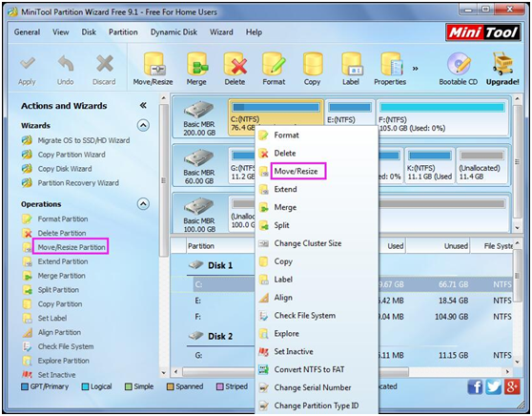532x416 pixels.
Task: Click Align Partition in Operations
Action: pyautogui.click(x=59, y=332)
